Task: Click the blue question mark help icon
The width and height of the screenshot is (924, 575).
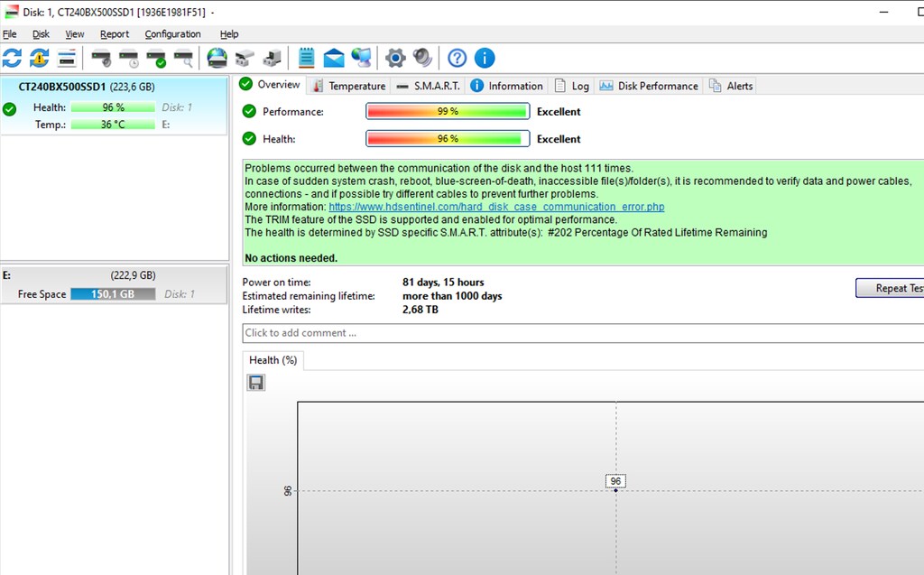Action: [x=457, y=58]
